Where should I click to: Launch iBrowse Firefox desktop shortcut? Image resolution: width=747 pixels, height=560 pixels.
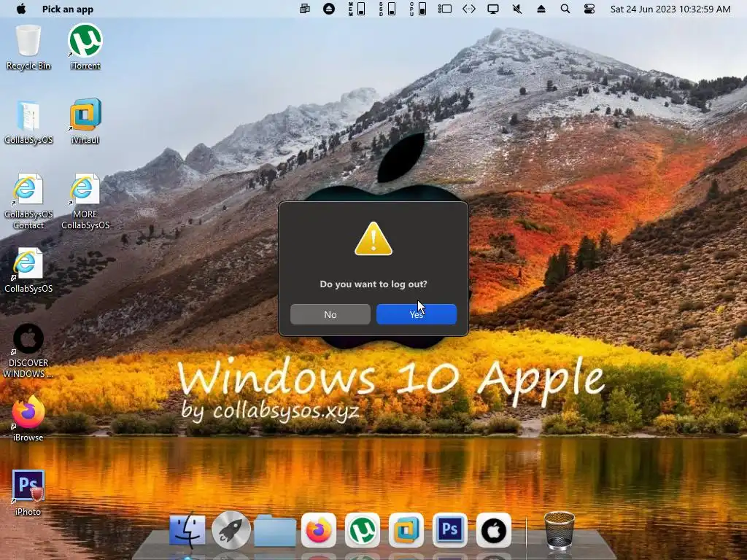(28, 419)
